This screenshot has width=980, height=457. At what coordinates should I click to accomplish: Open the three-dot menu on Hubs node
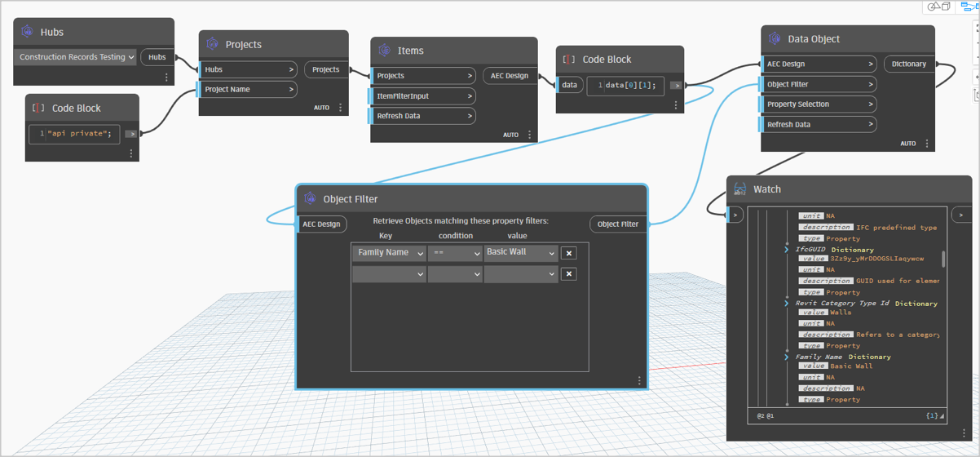(x=166, y=78)
